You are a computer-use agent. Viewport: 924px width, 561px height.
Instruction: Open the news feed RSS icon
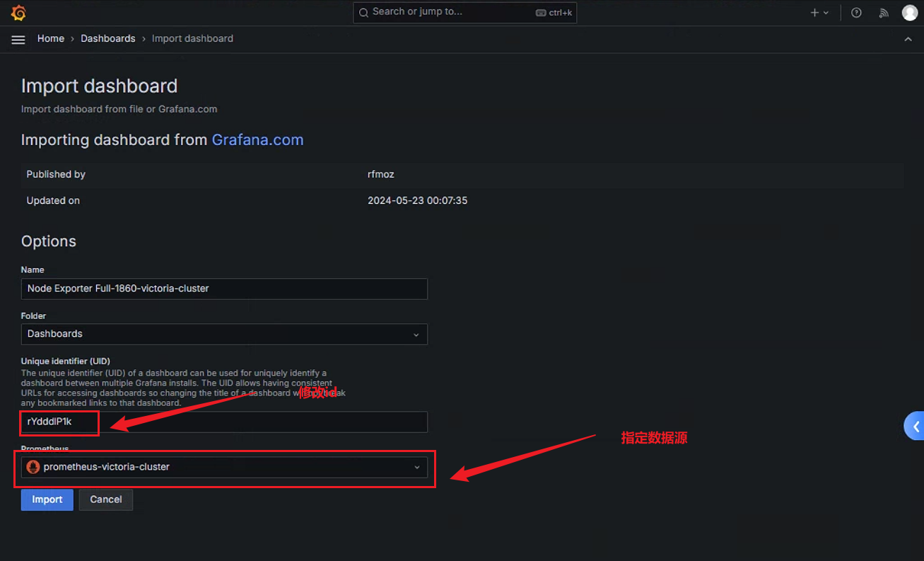[883, 13]
